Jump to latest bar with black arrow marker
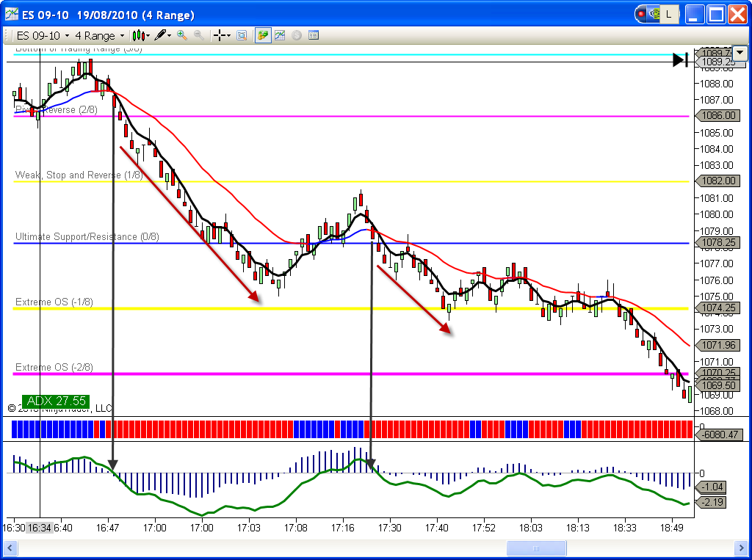The width and height of the screenshot is (752, 560). 681,60
